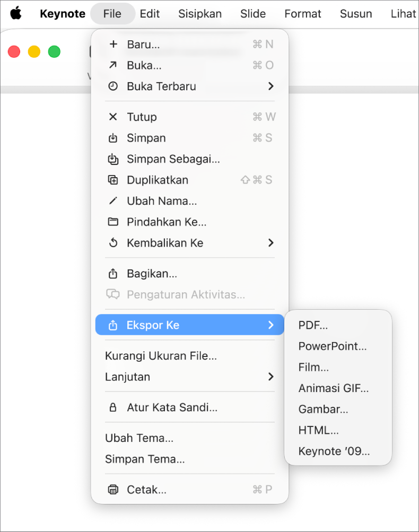Click the green full-screen window button
This screenshot has height=532, width=419.
(x=54, y=51)
